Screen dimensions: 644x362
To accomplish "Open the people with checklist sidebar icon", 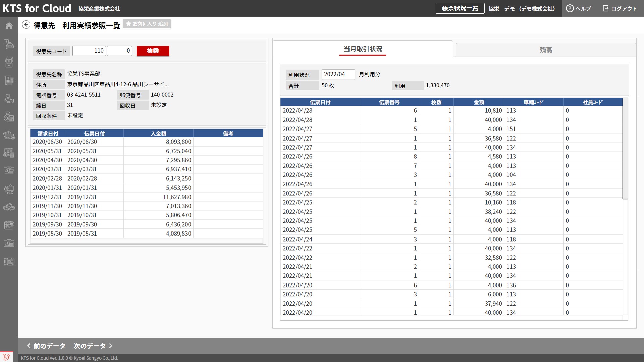I will 9,62.
